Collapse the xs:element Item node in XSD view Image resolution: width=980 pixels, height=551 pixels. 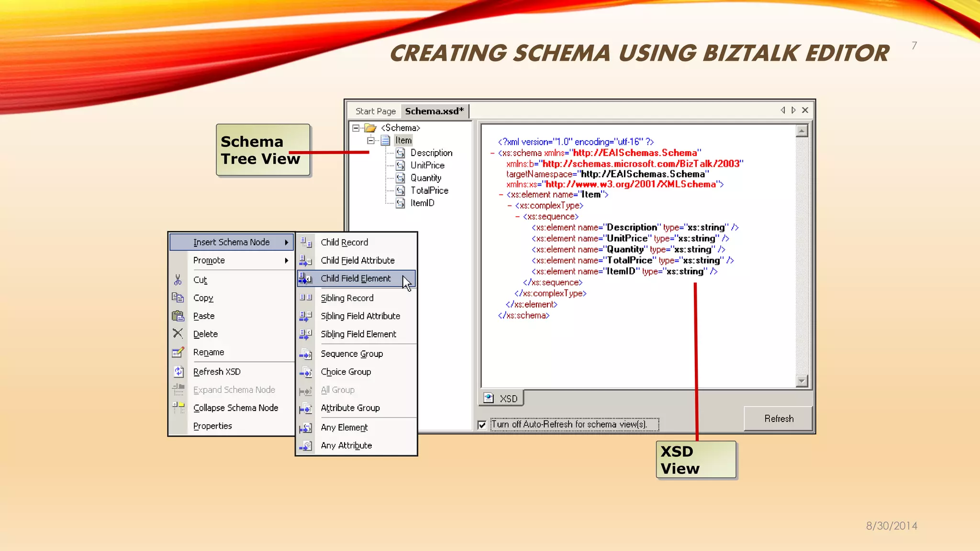pos(501,195)
